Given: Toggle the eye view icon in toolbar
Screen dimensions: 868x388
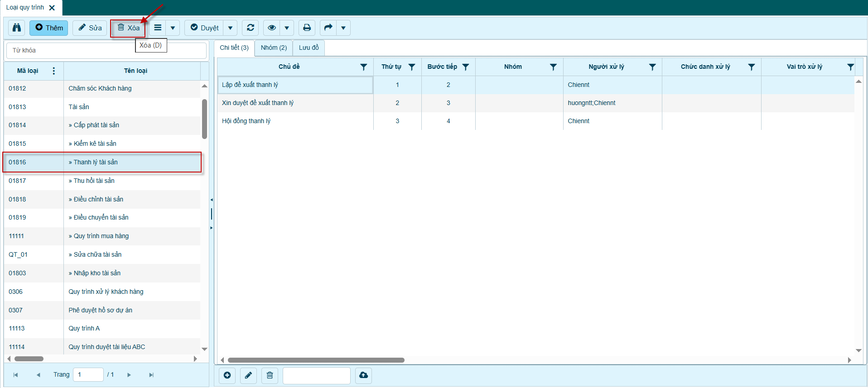Looking at the screenshot, I should [272, 28].
